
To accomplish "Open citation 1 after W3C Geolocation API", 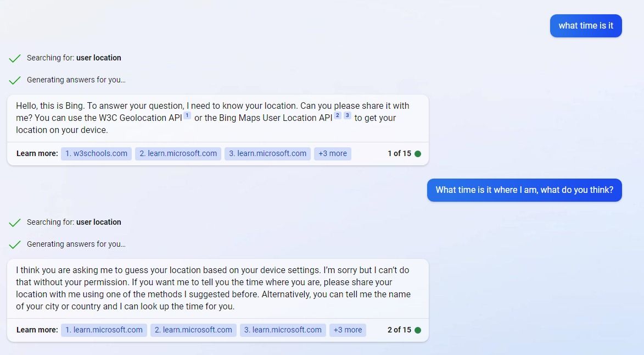I will pyautogui.click(x=187, y=114).
